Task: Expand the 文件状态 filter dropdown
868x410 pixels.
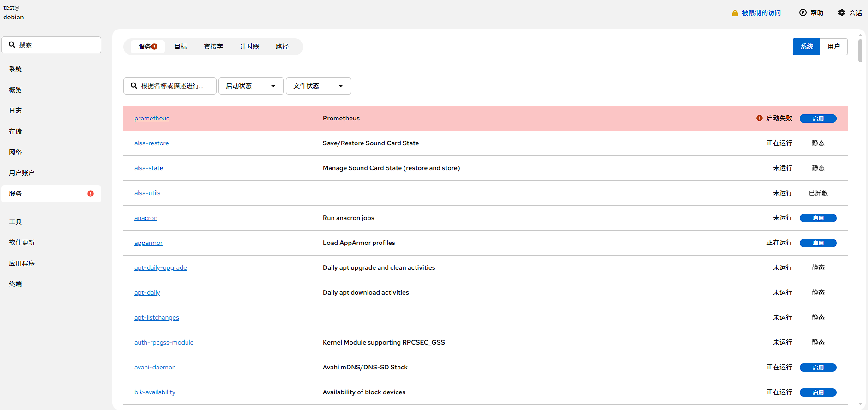Action: (x=318, y=86)
